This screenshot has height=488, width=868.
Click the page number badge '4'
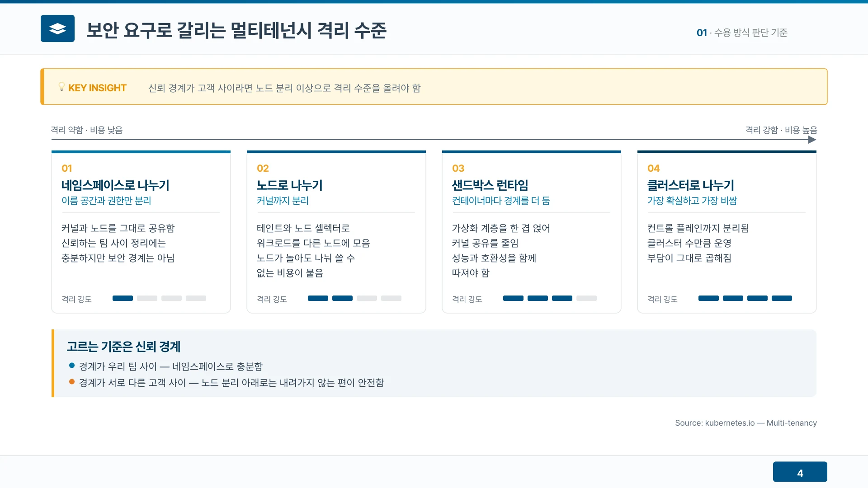click(x=800, y=472)
